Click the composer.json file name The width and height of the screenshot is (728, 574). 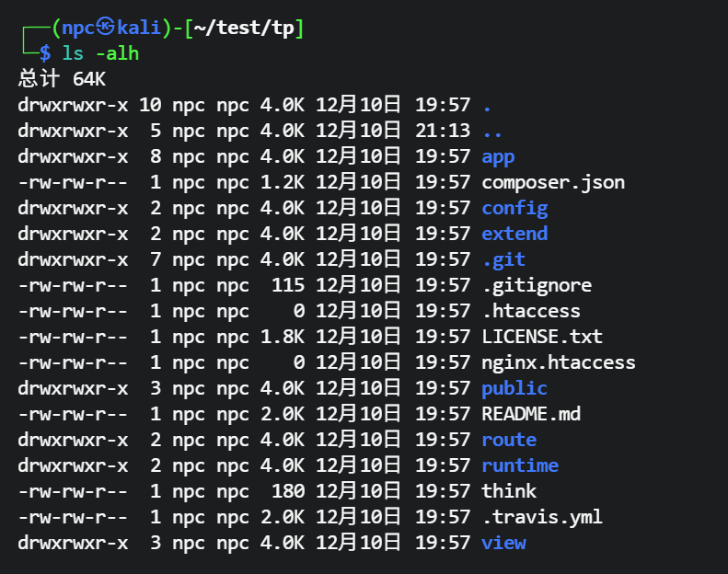coord(553,182)
